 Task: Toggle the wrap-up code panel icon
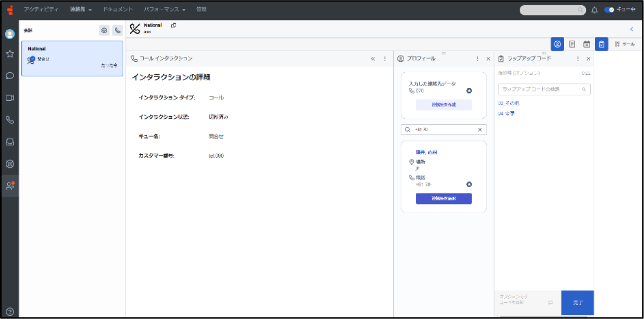(x=602, y=44)
